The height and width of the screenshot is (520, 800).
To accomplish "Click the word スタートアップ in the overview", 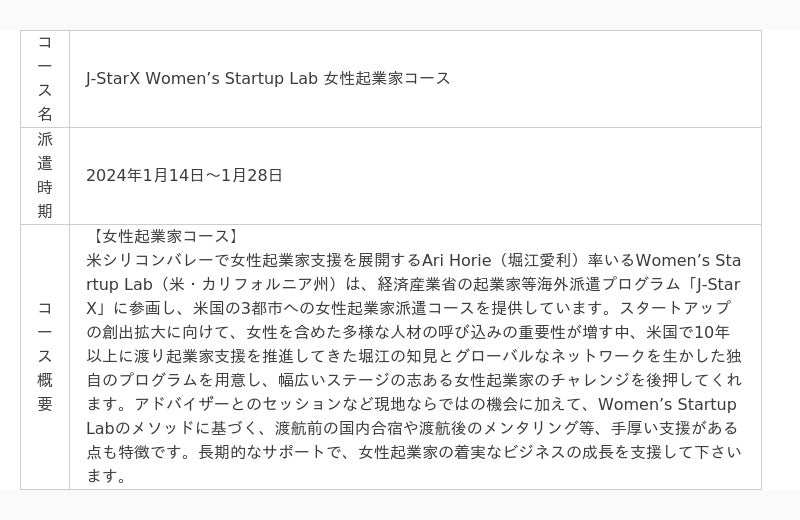I will tap(675, 308).
